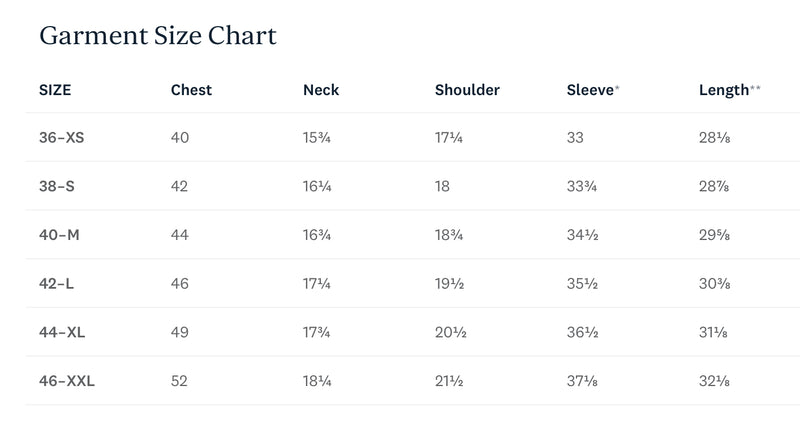The image size is (800, 437).
Task: Select the Shoulder column header
Action: click(467, 90)
